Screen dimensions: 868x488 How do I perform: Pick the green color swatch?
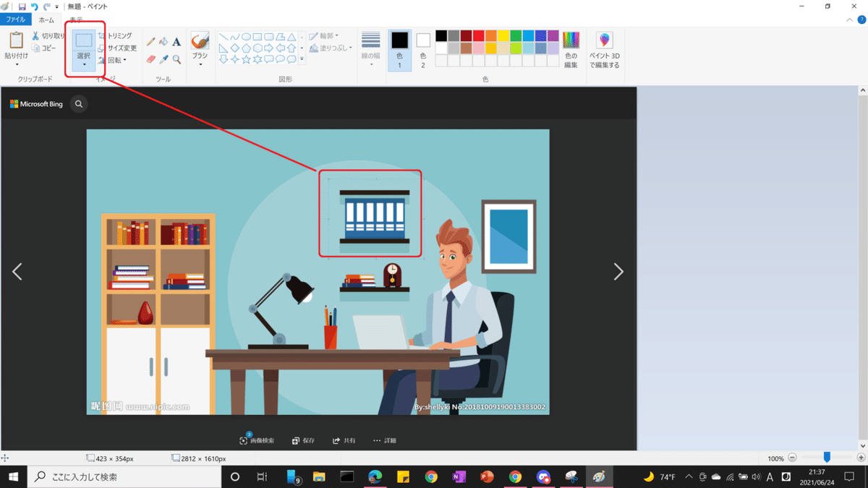click(x=516, y=35)
